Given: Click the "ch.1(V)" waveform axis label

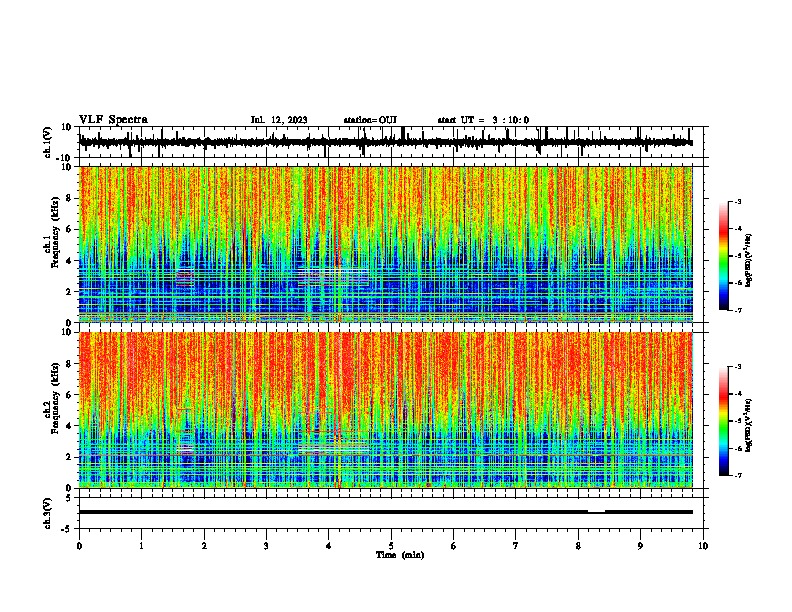Looking at the screenshot, I should click(x=48, y=142).
